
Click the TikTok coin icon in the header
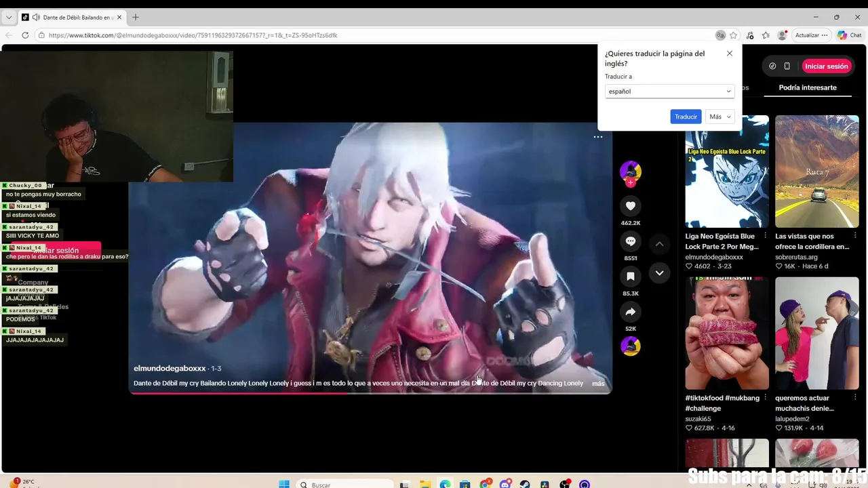[772, 66]
